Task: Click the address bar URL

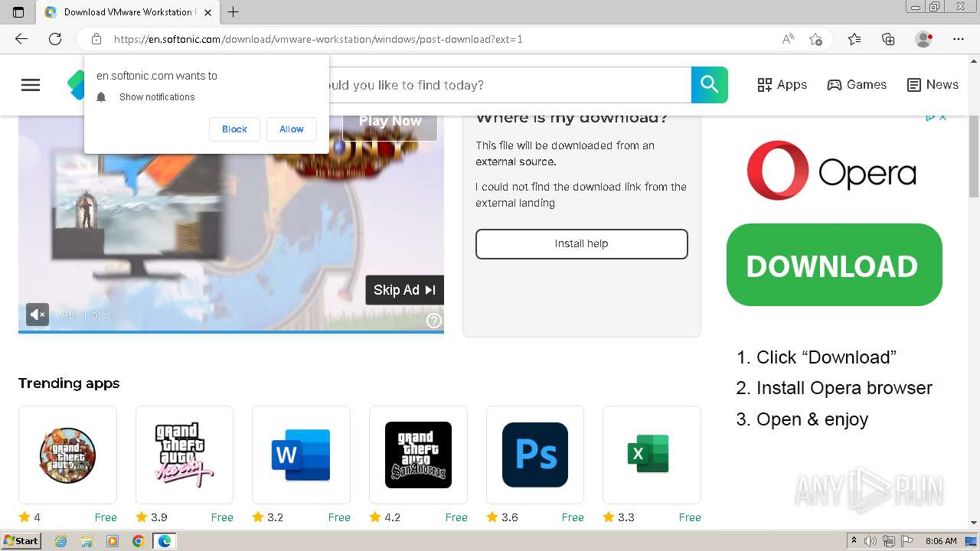Action: point(318,39)
